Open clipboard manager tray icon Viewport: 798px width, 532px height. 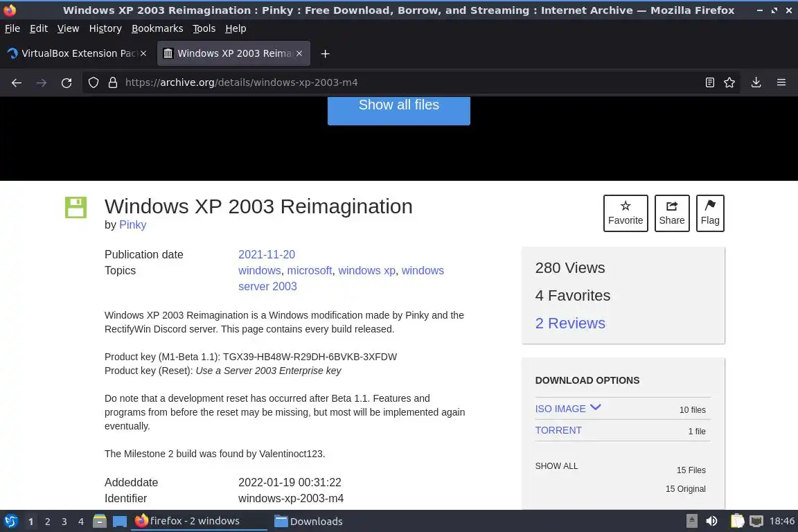click(x=737, y=521)
